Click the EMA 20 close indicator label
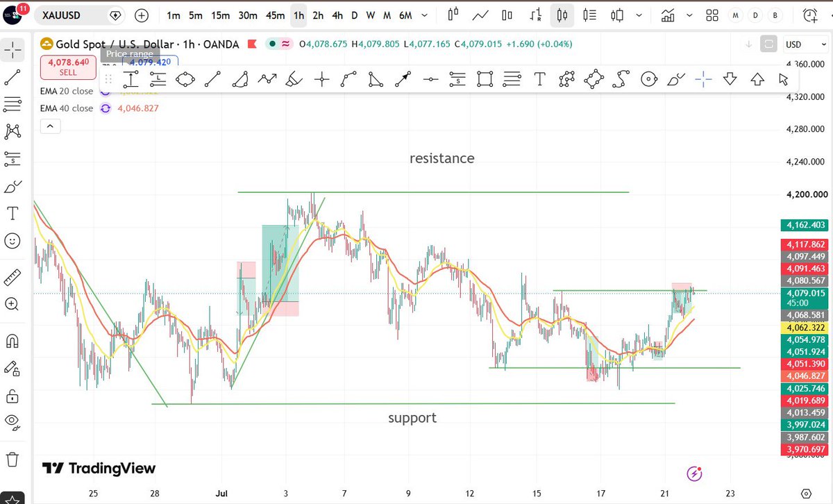 pyautogui.click(x=67, y=91)
